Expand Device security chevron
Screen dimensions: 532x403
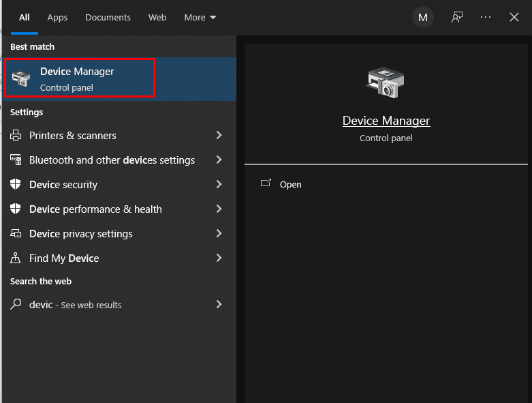[x=219, y=184]
